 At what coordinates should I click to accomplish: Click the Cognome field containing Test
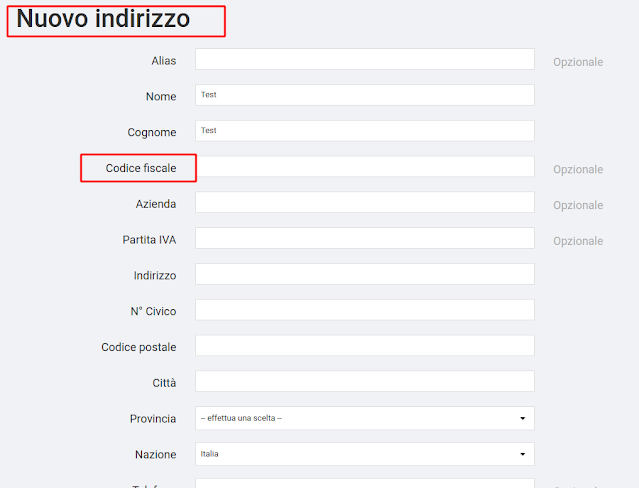365,131
